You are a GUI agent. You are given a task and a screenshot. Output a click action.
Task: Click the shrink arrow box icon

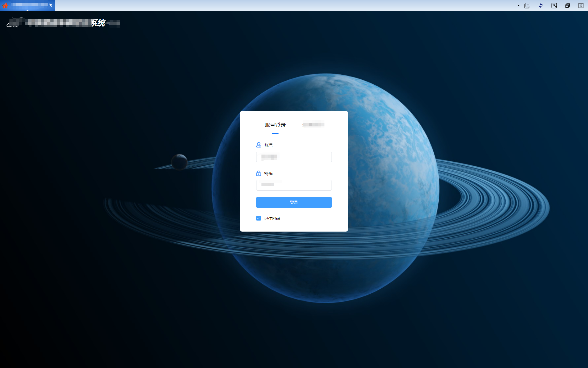coord(554,6)
